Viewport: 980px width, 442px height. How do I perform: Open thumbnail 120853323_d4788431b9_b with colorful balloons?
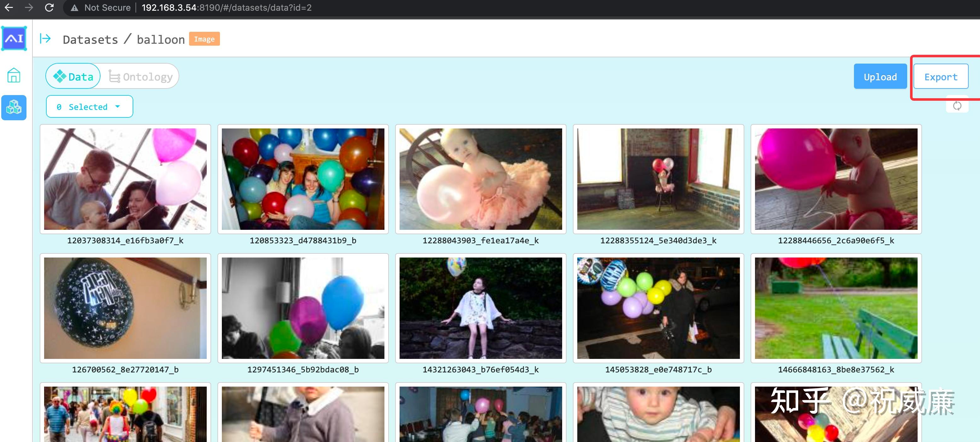point(303,179)
